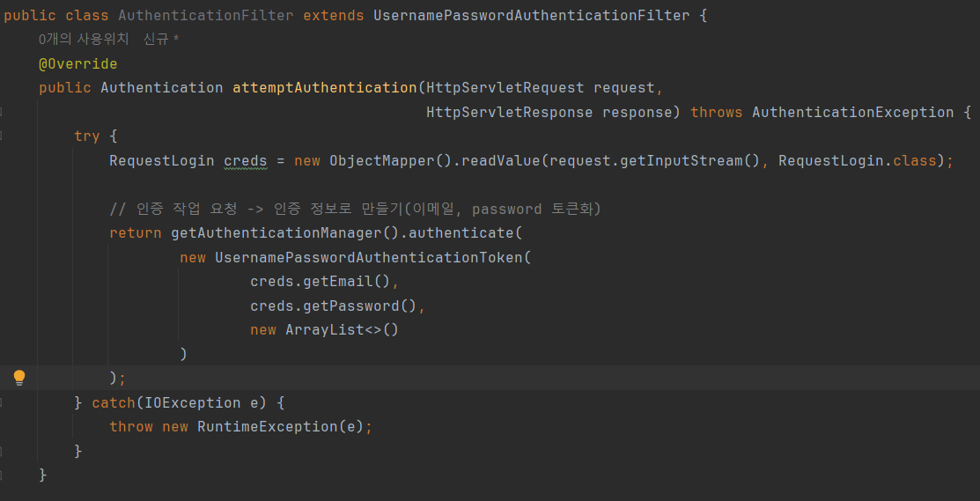Image resolution: width=980 pixels, height=501 pixels.
Task: Select the AuthenticationFilter class name
Action: point(206,16)
